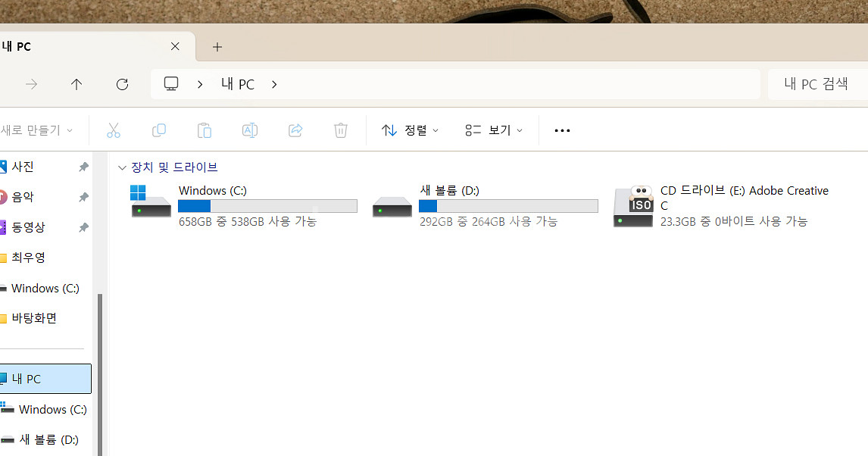The image size is (868, 456).
Task: Collapse the 장치 및 드라이브 group
Action: (122, 167)
